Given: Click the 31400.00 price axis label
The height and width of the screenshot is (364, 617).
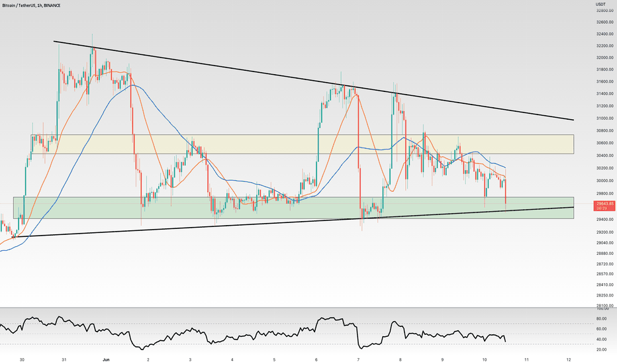Looking at the screenshot, I should (x=605, y=94).
